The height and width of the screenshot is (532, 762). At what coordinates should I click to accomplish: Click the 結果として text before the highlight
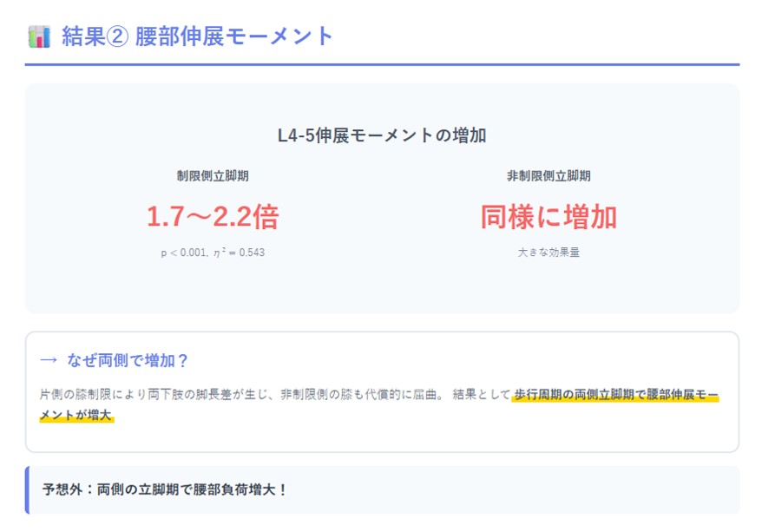(481, 395)
